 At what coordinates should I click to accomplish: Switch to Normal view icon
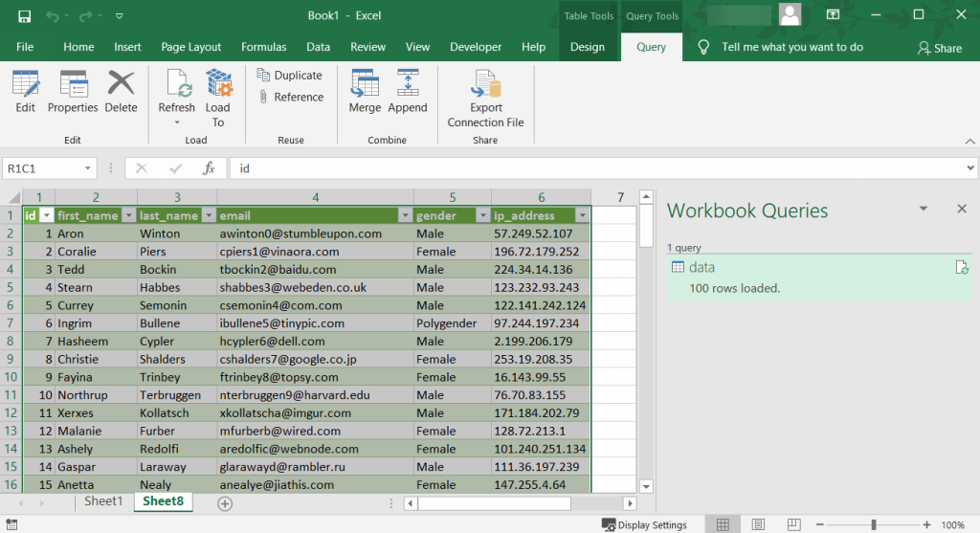[723, 525]
